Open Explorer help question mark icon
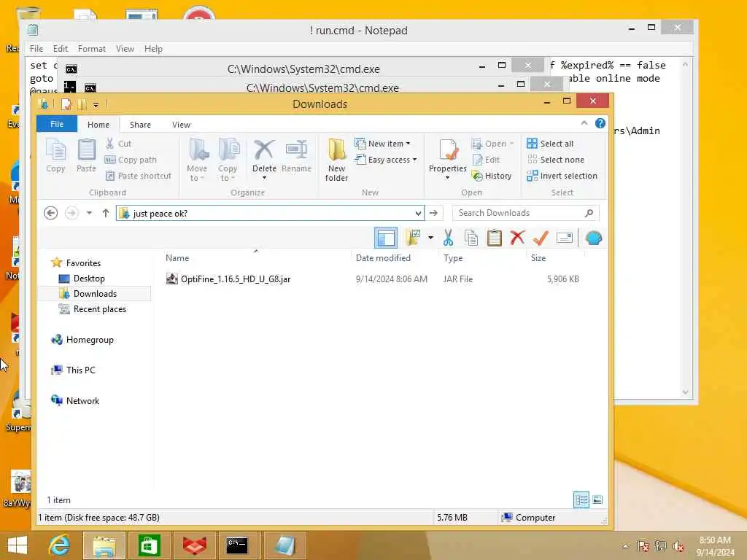The height and width of the screenshot is (560, 747). pos(600,123)
